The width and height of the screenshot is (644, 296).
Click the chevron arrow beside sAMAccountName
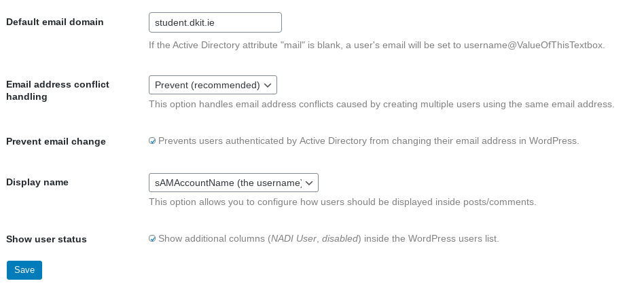click(309, 183)
